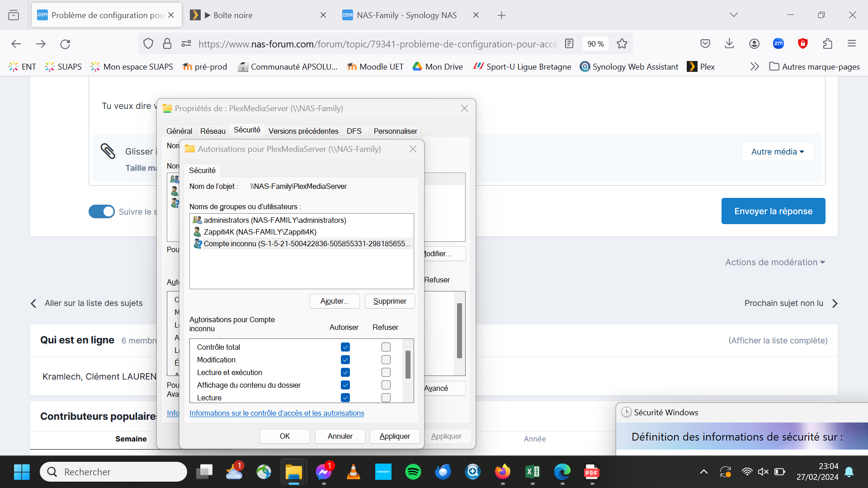Click the address bar URL field
Viewport: 868px width, 488px height.
pyautogui.click(x=378, y=44)
